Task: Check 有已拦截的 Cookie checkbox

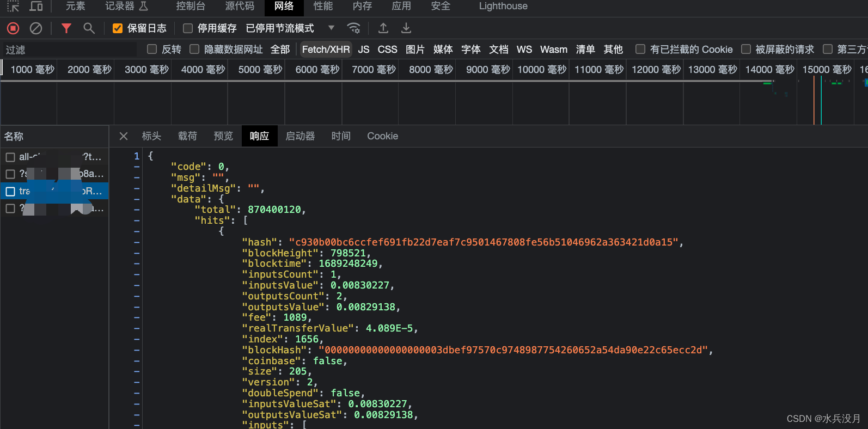Action: click(x=640, y=49)
